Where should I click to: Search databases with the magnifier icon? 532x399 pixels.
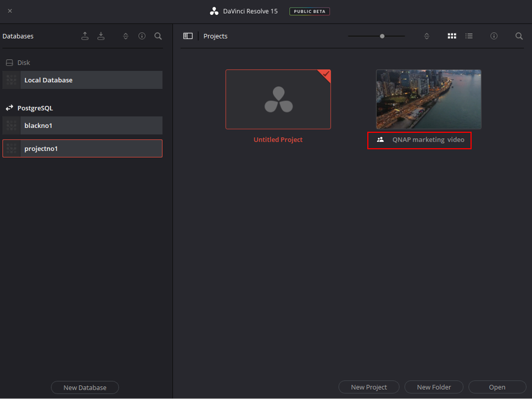(x=158, y=36)
